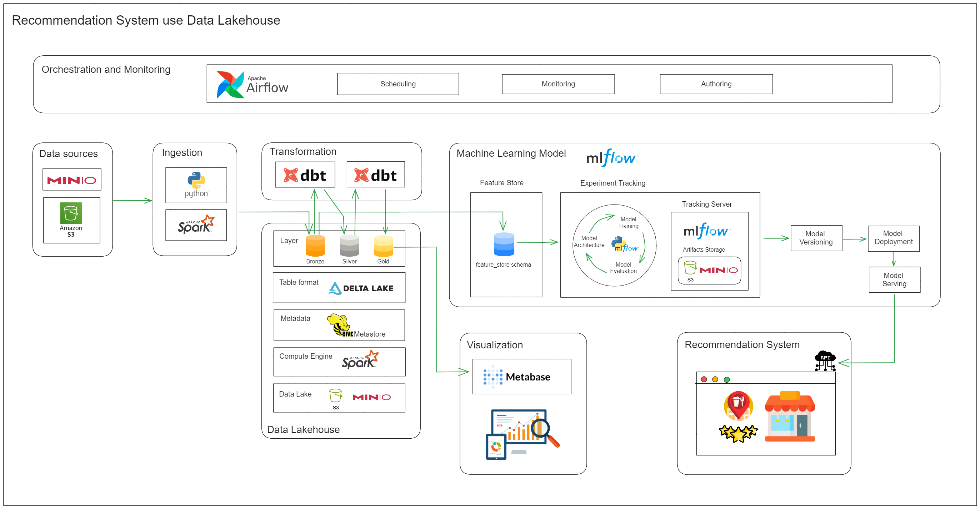Image resolution: width=980 pixels, height=509 pixels.
Task: Click the MinIO logo in Data sources
Action: (x=71, y=180)
